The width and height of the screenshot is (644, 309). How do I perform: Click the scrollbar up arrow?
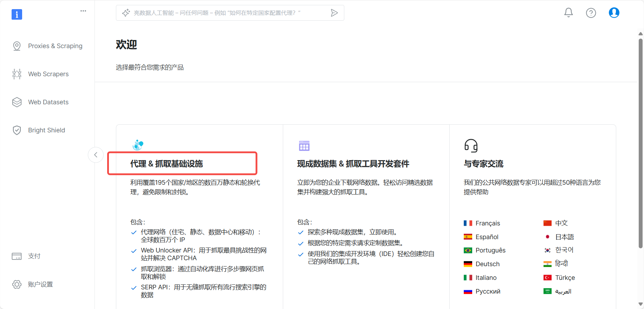tap(640, 34)
